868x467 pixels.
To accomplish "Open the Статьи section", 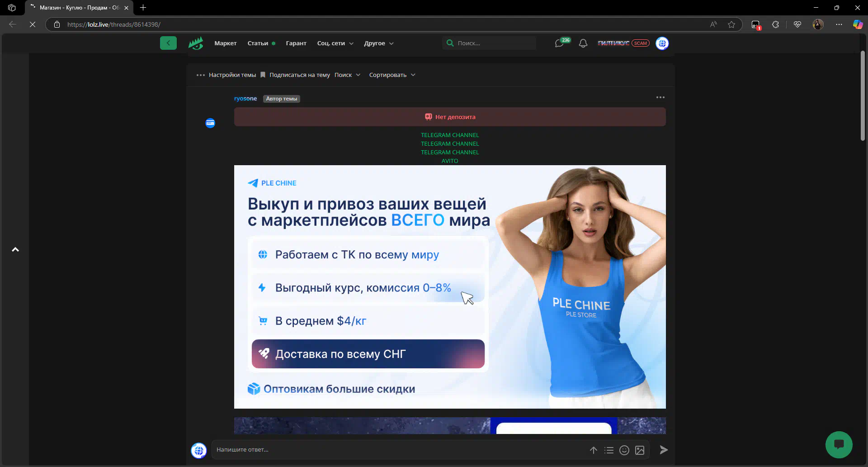I will pyautogui.click(x=258, y=43).
